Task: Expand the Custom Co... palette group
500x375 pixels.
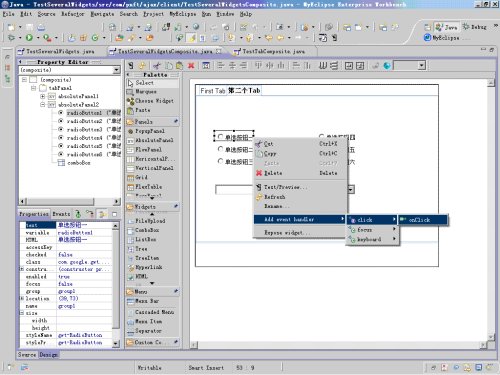Action: click(153, 342)
